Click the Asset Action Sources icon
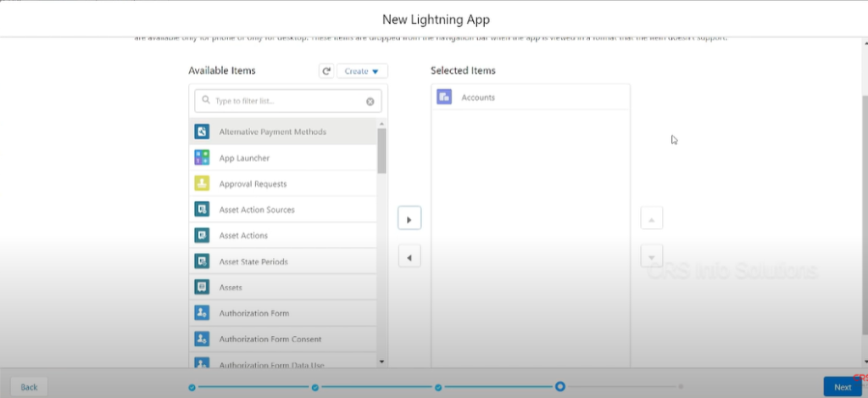The image size is (868, 398). 202,209
